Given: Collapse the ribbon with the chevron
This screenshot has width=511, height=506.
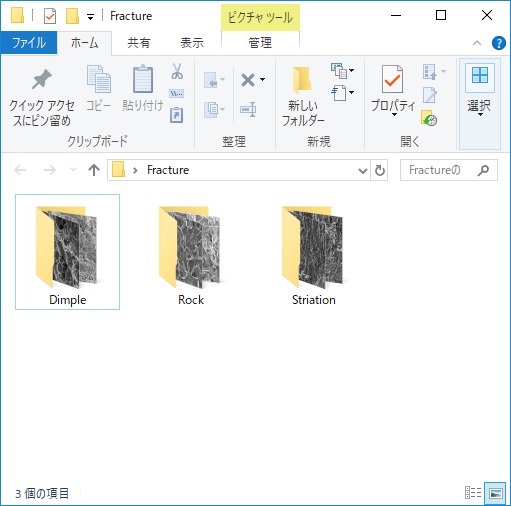Looking at the screenshot, I should point(477,43).
